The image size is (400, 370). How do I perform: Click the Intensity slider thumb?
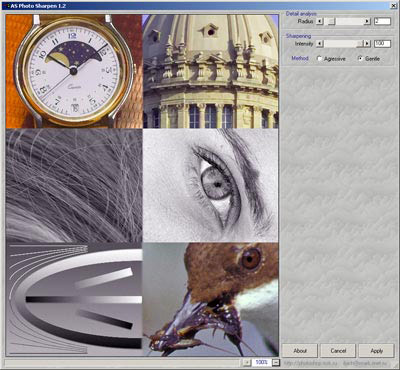359,44
